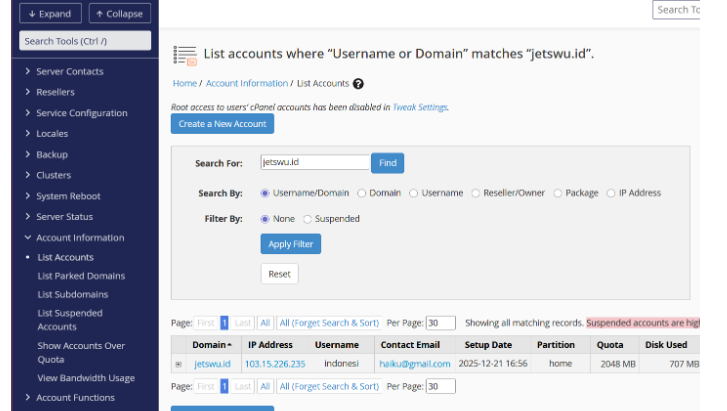Sort by the IP Address column header
This screenshot has height=411, width=727.
(x=270, y=345)
